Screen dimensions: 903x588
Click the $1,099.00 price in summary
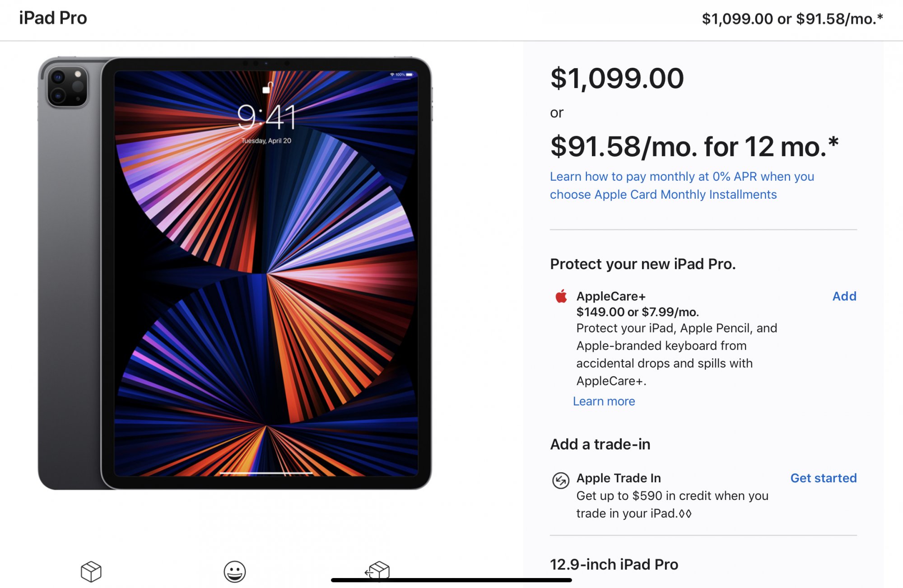(617, 78)
